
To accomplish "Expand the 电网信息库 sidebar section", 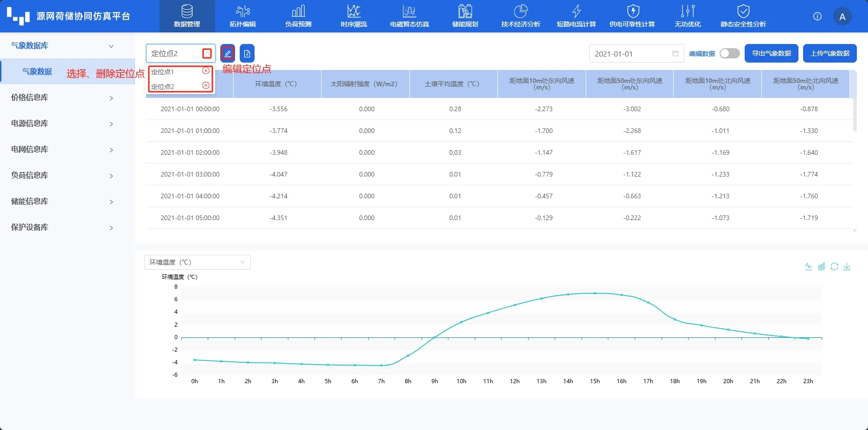I will click(x=111, y=150).
